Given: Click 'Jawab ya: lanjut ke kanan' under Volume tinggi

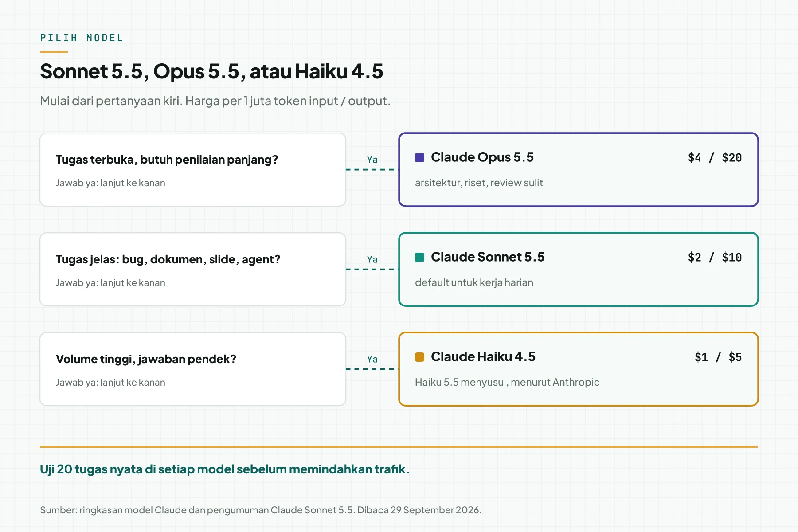Looking at the screenshot, I should pos(110,383).
